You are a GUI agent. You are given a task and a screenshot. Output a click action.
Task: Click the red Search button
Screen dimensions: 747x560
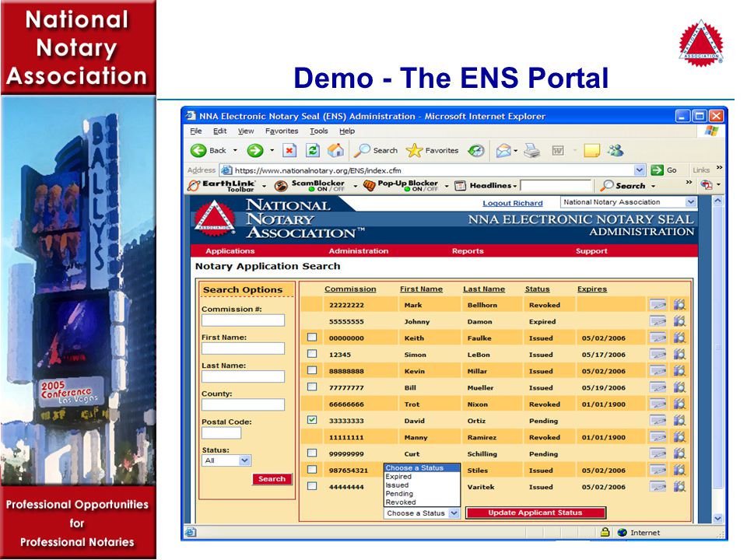tap(272, 479)
